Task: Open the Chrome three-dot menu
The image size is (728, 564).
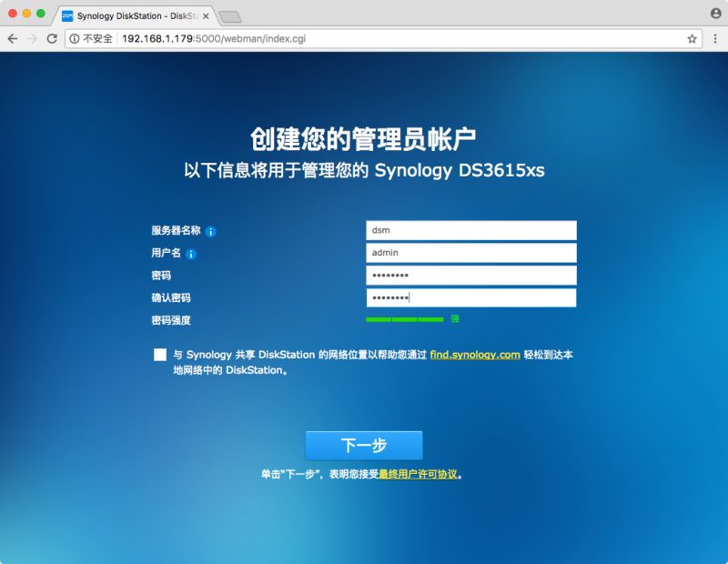Action: (x=715, y=39)
